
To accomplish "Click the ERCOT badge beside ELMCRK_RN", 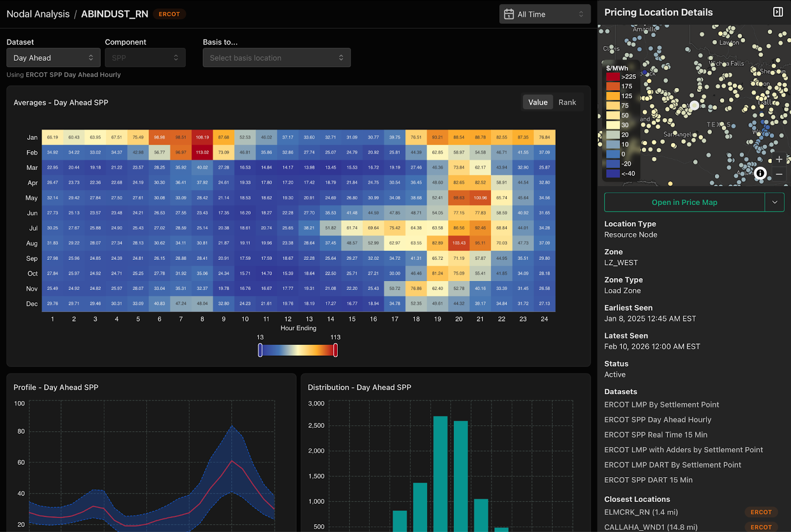I will (x=761, y=512).
